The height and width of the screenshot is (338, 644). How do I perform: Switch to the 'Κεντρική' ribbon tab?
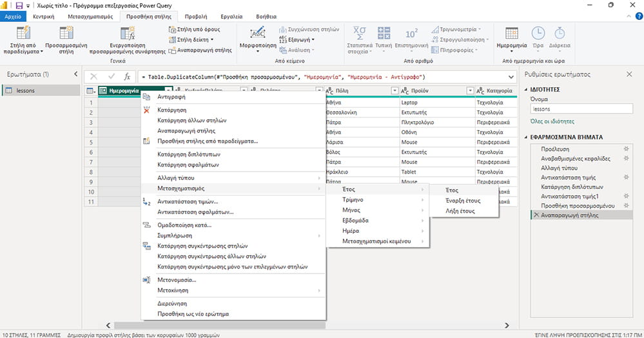point(44,16)
